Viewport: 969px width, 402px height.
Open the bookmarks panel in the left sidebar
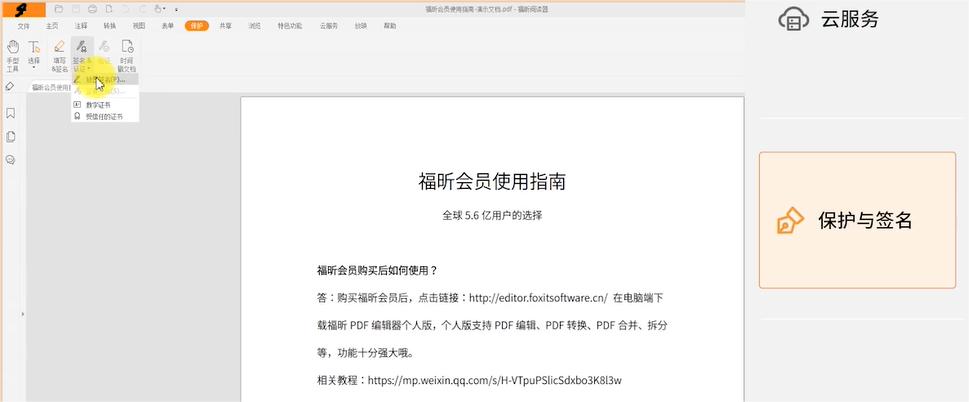pos(10,113)
